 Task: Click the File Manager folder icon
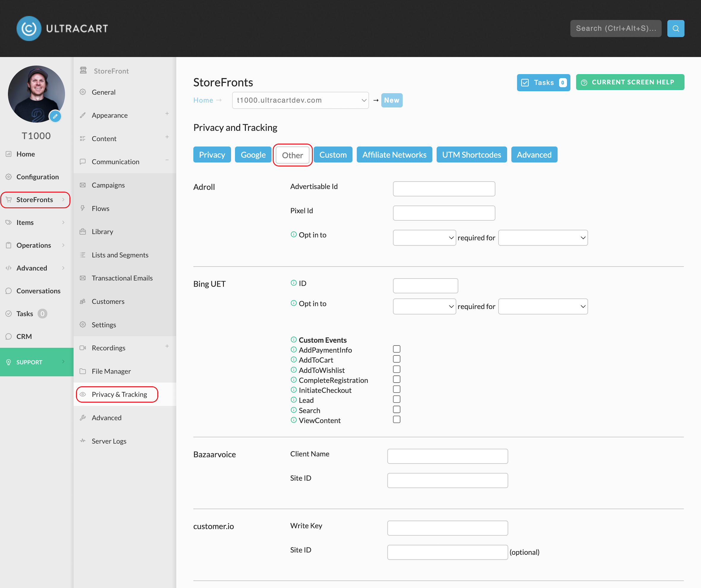click(83, 371)
